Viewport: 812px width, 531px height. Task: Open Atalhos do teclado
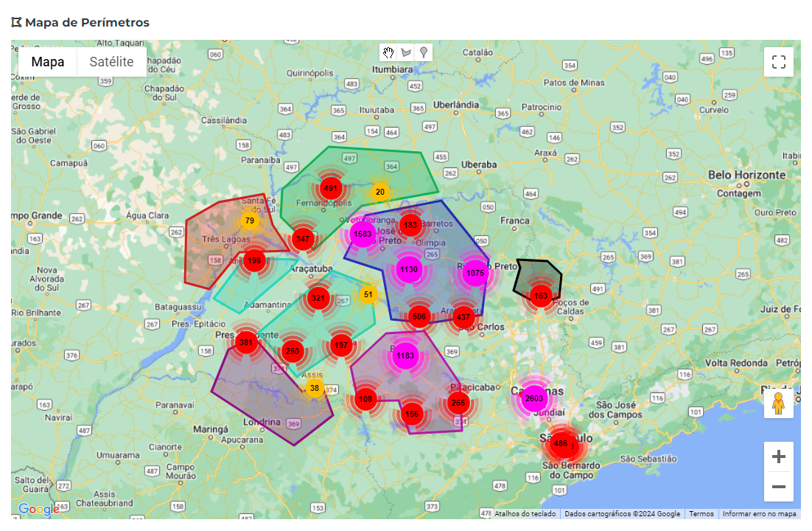point(525,514)
